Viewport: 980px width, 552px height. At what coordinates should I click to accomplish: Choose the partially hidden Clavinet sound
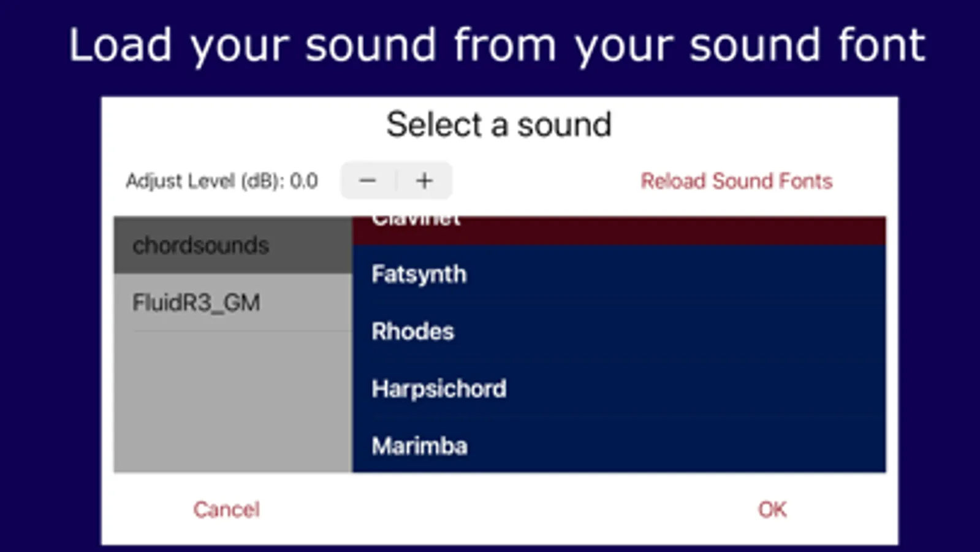(619, 229)
